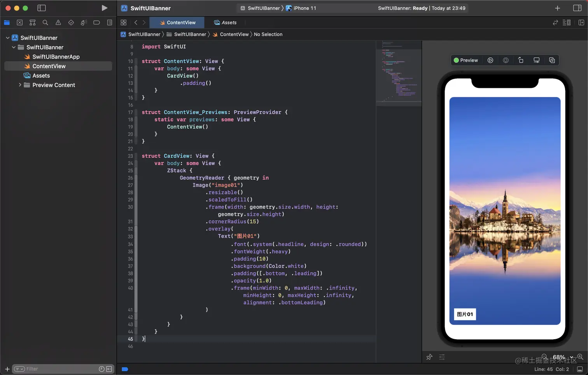Click the Line 45 Col 2 indicator
Screen dimensions: 588x375
[551, 369]
